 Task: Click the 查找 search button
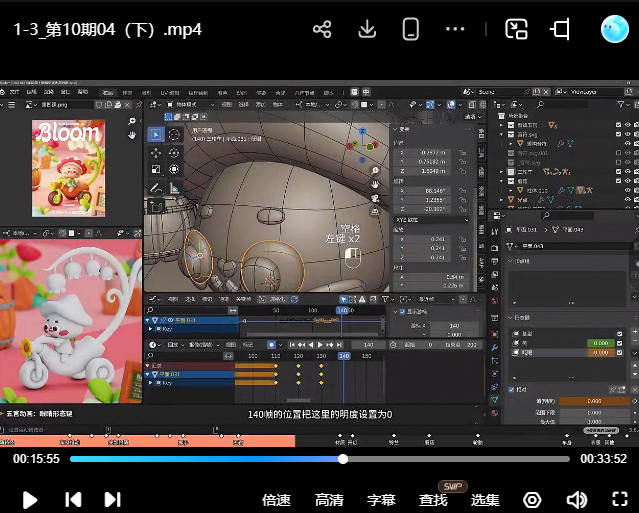(433, 499)
